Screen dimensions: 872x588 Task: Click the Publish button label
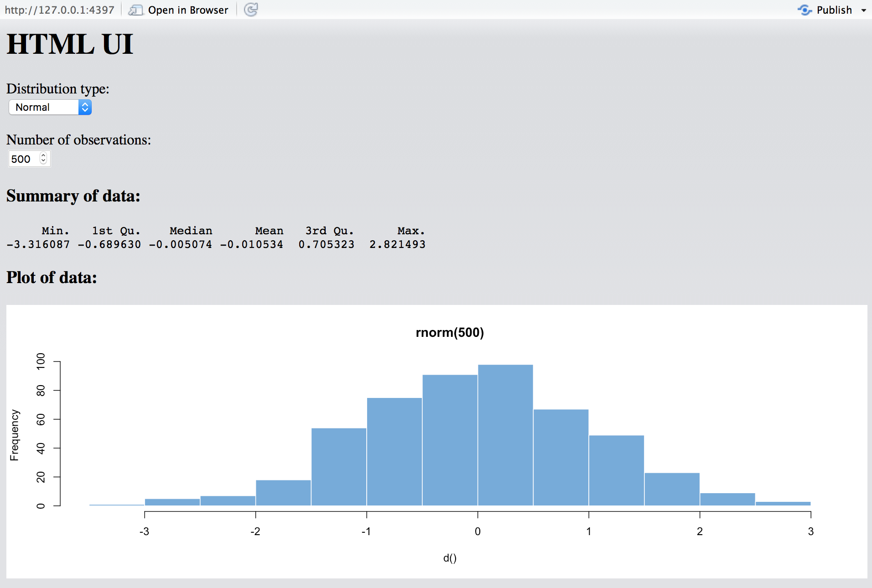[834, 10]
